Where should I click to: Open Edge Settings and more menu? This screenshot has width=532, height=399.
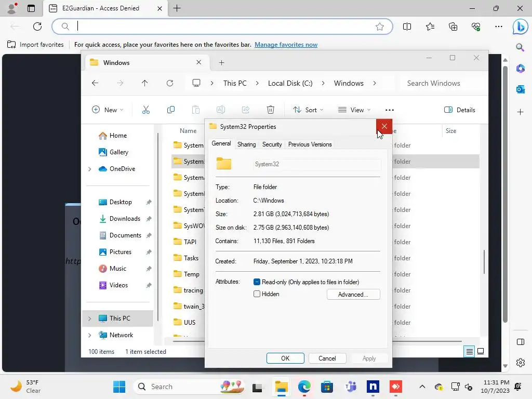(498, 26)
